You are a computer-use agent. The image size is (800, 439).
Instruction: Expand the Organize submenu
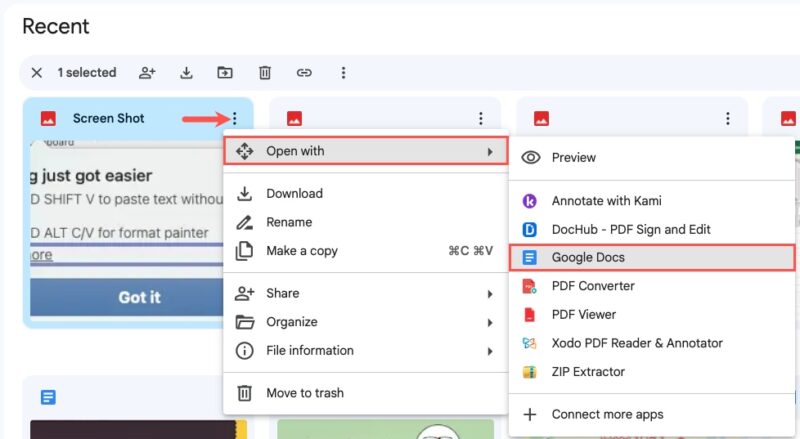[x=366, y=322]
